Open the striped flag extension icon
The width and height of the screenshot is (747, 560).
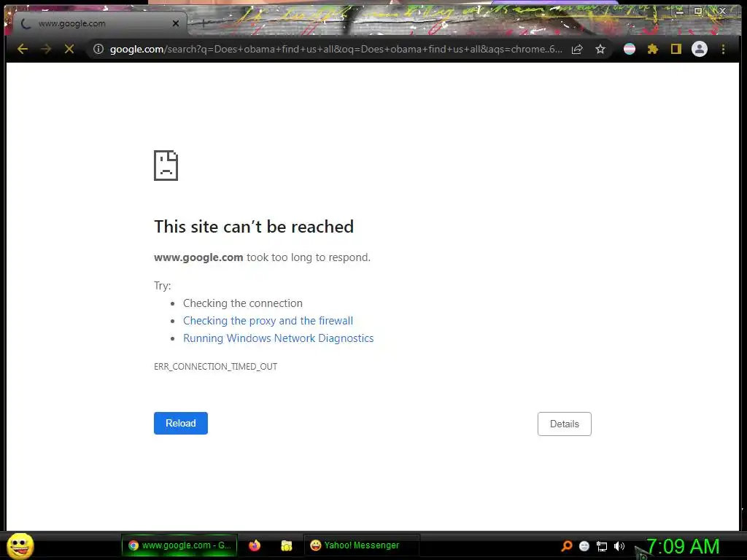tap(630, 49)
